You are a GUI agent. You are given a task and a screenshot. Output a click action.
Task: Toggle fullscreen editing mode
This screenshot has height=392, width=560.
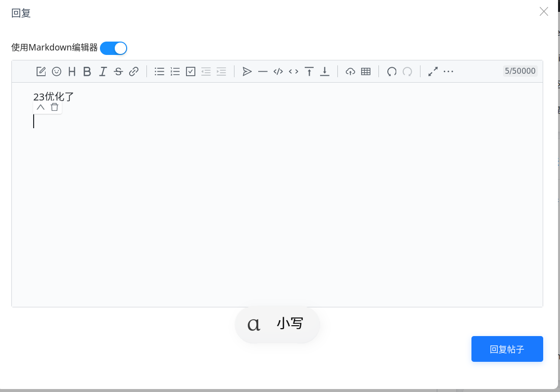click(x=432, y=71)
